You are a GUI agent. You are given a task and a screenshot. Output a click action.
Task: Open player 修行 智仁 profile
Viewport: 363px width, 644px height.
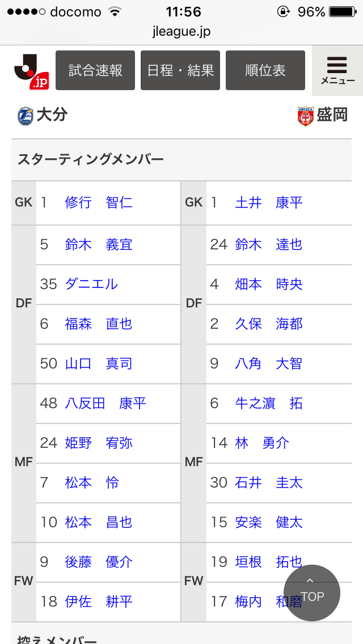(x=99, y=202)
